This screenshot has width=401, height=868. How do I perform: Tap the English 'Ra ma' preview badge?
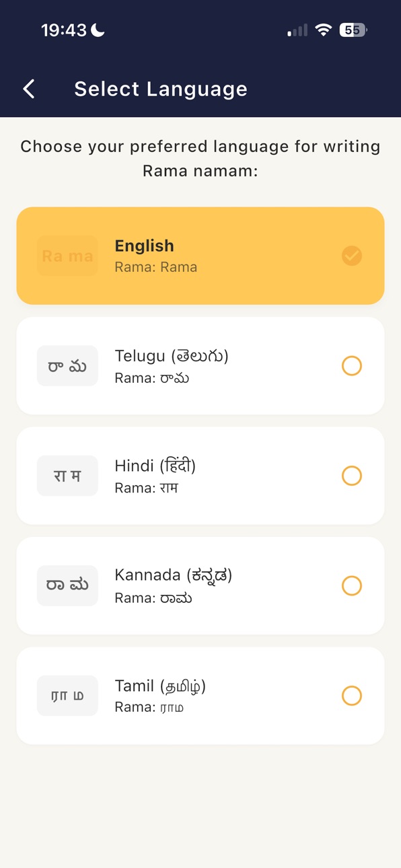(x=67, y=256)
